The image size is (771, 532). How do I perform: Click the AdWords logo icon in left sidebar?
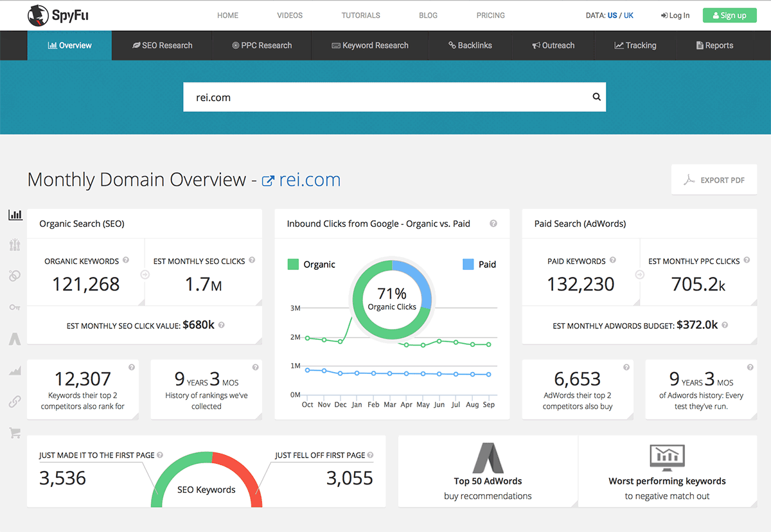(15, 339)
